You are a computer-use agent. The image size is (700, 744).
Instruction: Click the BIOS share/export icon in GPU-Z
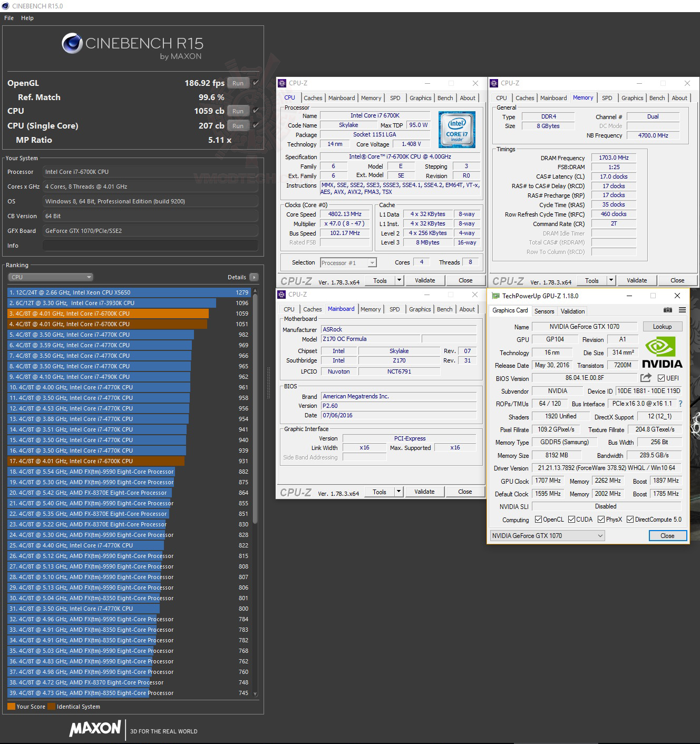pos(646,378)
